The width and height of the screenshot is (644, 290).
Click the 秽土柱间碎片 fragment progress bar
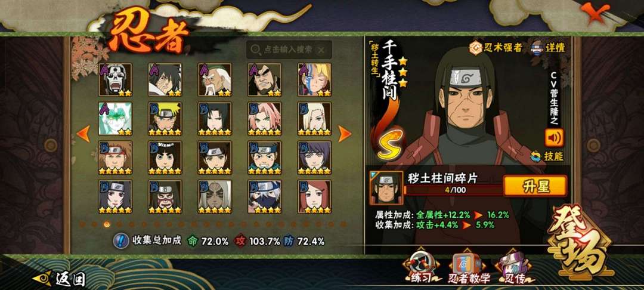(x=453, y=190)
